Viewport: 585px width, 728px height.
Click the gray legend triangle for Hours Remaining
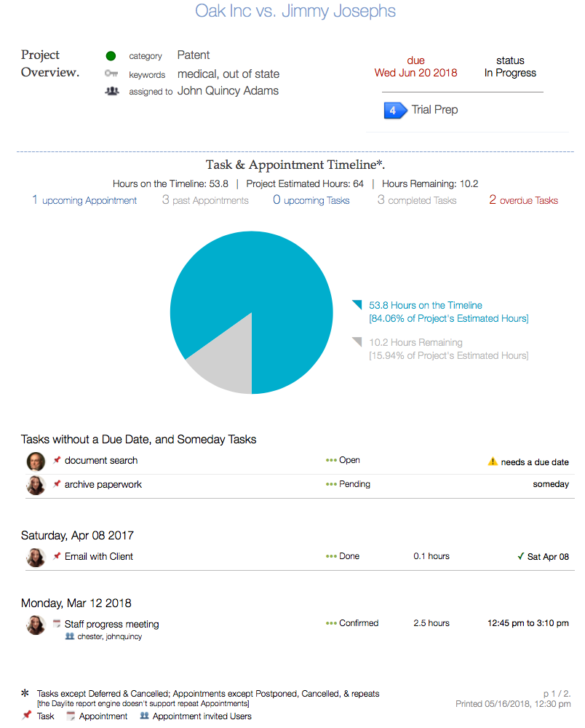[357, 341]
